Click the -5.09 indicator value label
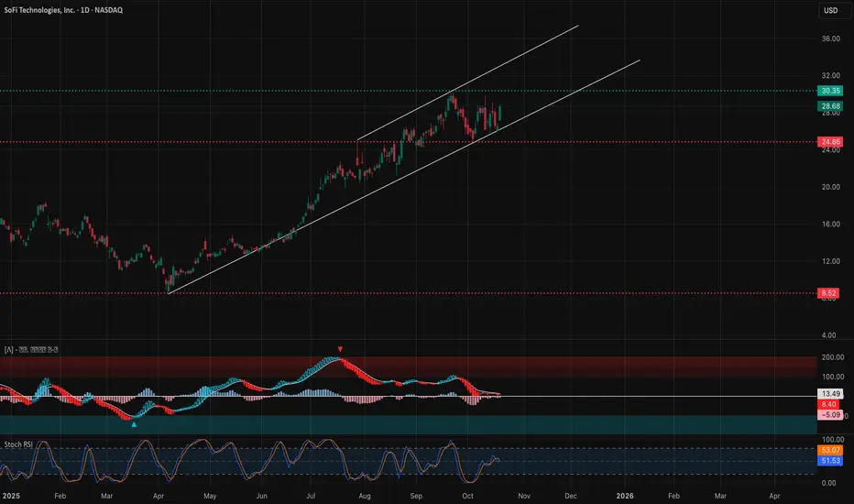This screenshot has width=854, height=504. pyautogui.click(x=830, y=415)
